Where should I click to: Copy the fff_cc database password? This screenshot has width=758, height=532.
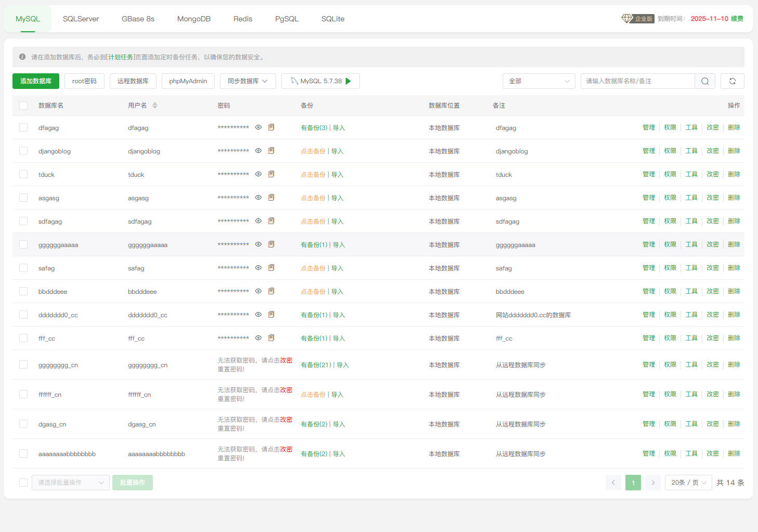pyautogui.click(x=271, y=338)
